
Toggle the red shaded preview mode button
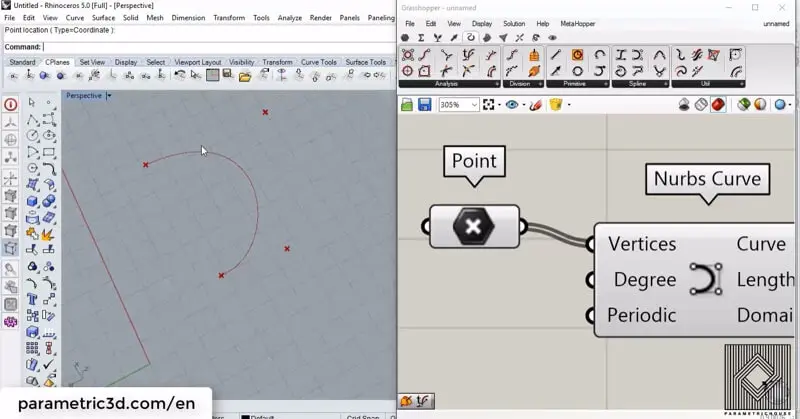pos(718,104)
